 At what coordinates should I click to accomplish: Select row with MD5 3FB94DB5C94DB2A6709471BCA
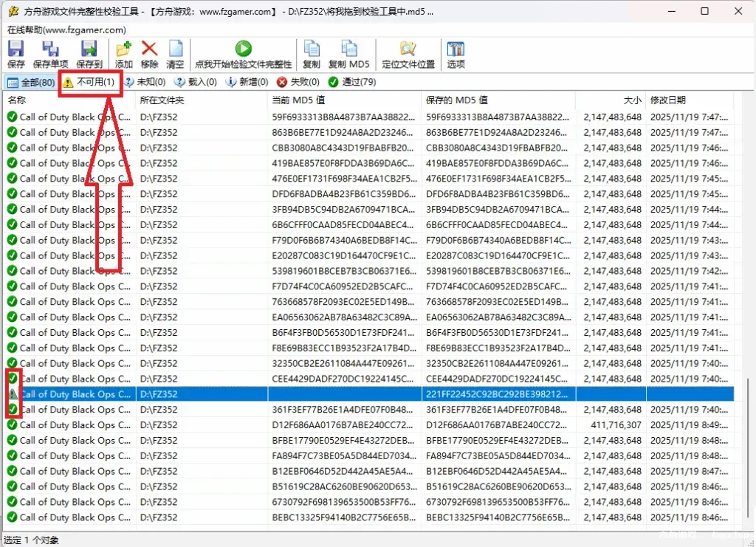pos(369,210)
